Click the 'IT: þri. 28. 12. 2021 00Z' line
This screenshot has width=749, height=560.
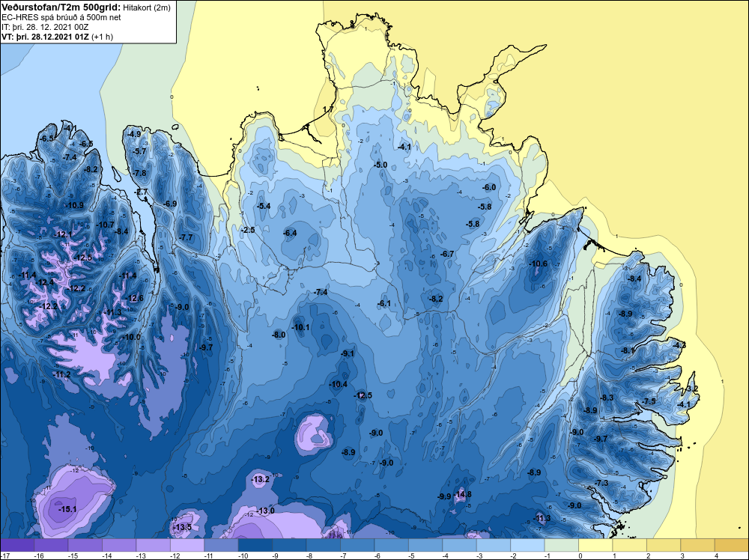click(45, 27)
